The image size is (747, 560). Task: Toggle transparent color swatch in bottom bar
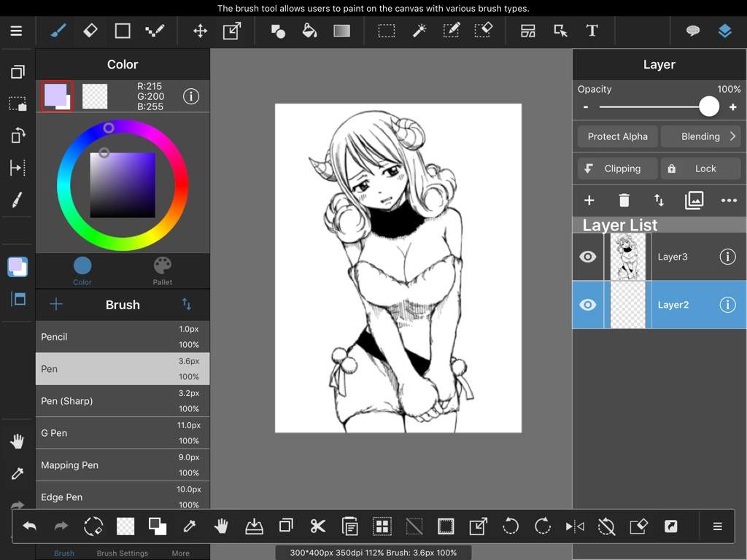tap(125, 526)
